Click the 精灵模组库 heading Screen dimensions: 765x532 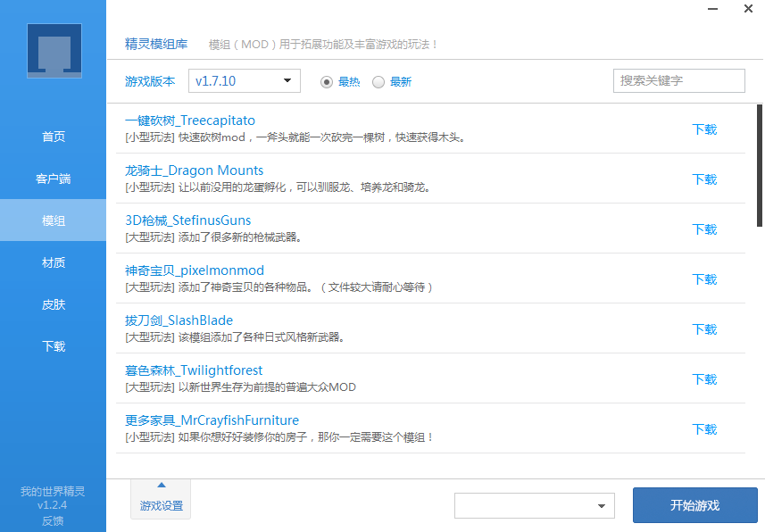pyautogui.click(x=156, y=44)
